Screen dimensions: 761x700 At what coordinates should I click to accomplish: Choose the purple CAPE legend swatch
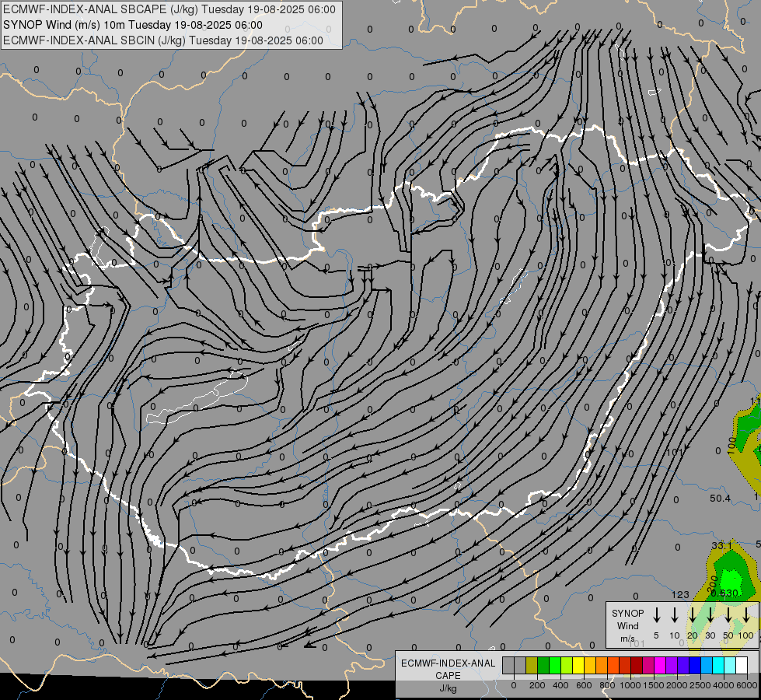(671, 665)
